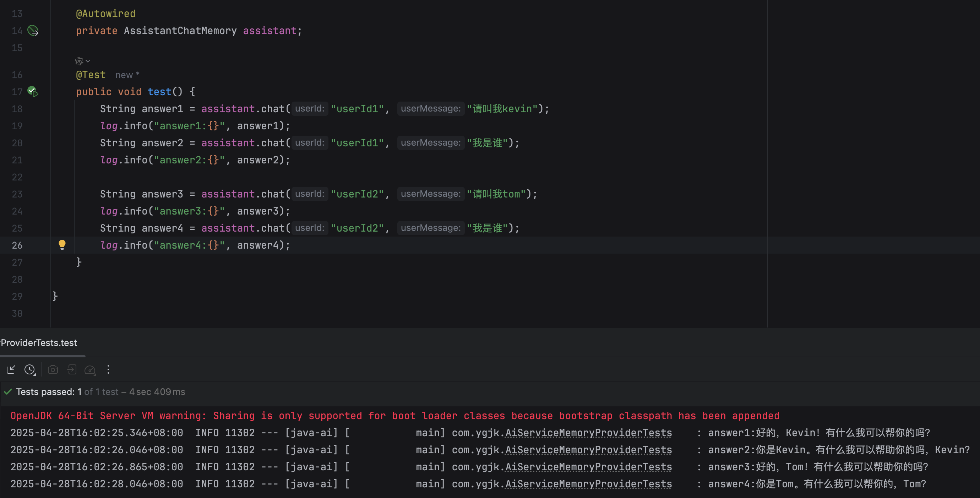Click the AiServiceMemoryProviderTests link in answer4 log

click(x=588, y=484)
